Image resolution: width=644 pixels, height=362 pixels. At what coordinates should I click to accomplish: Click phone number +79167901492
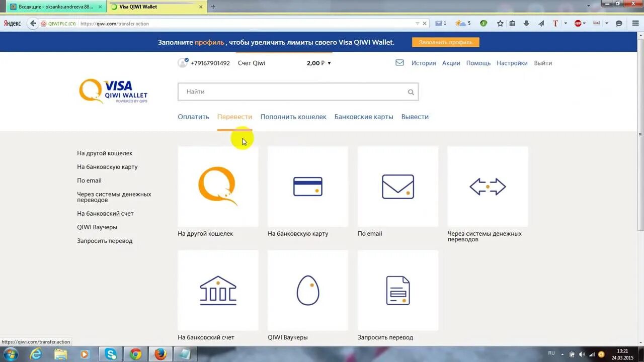[x=210, y=63]
